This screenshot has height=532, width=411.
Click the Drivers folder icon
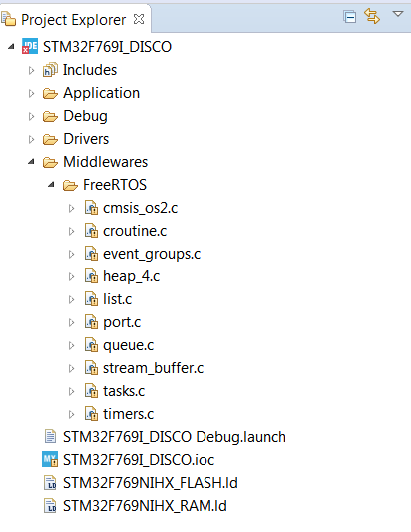pyautogui.click(x=50, y=139)
